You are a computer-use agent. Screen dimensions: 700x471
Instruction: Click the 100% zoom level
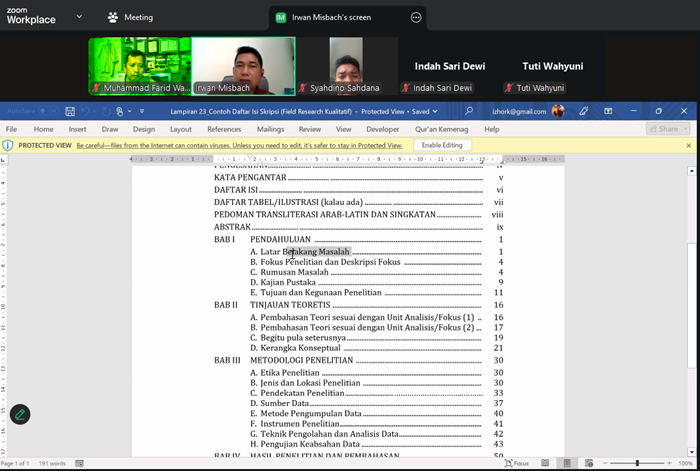point(685,463)
